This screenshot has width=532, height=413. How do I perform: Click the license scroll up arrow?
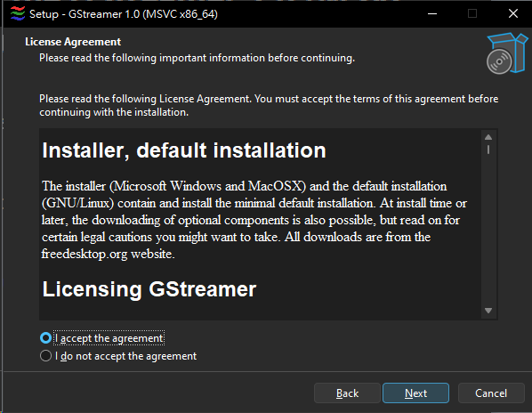pyautogui.click(x=488, y=137)
